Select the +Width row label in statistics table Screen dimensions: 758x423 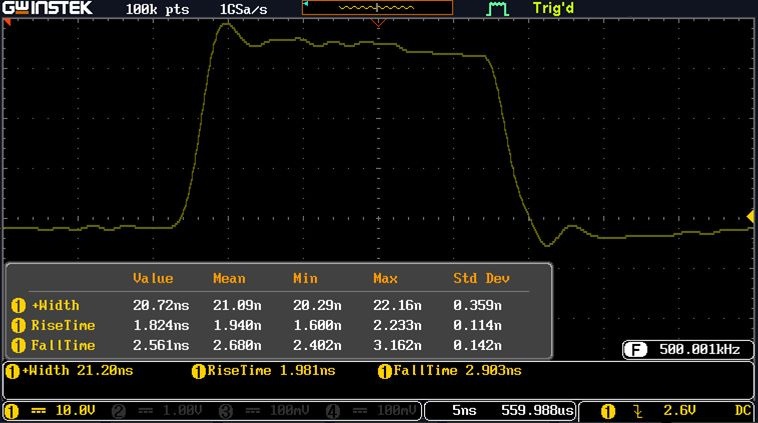coord(55,306)
